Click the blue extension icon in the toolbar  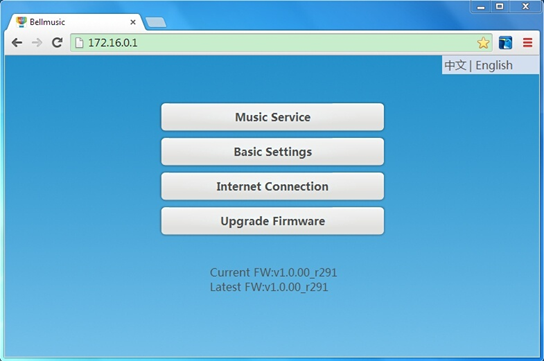(505, 43)
